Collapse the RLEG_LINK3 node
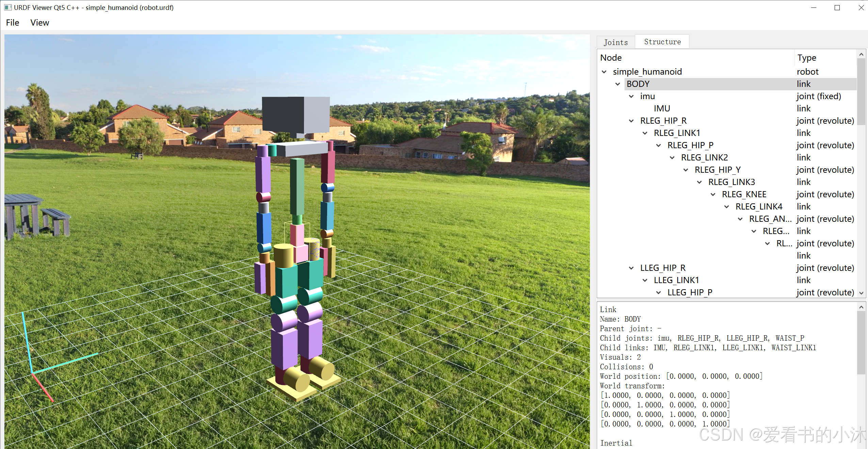This screenshot has width=868, height=449. (700, 182)
